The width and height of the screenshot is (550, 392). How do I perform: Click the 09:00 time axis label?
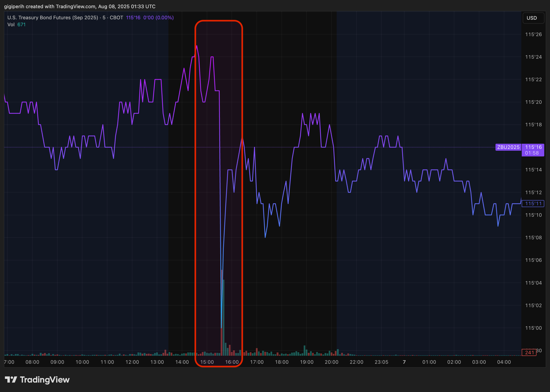pos(57,362)
